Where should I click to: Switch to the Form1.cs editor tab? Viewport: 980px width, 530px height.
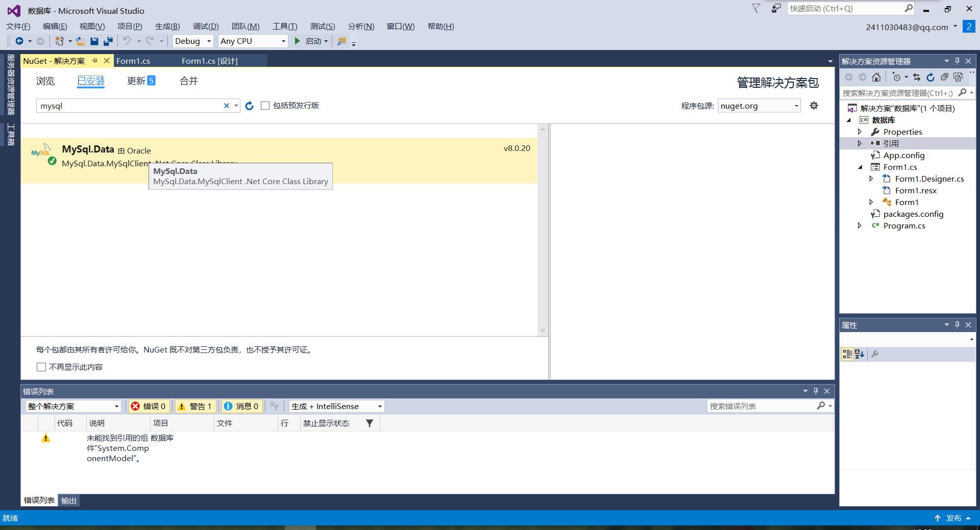click(133, 61)
